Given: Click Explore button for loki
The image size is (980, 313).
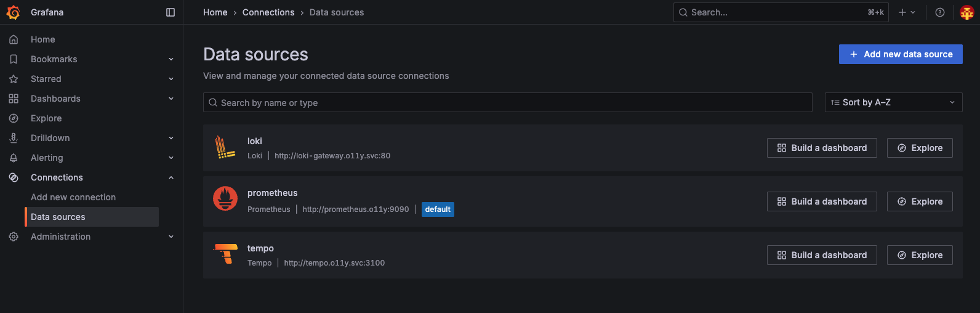Looking at the screenshot, I should click(920, 148).
